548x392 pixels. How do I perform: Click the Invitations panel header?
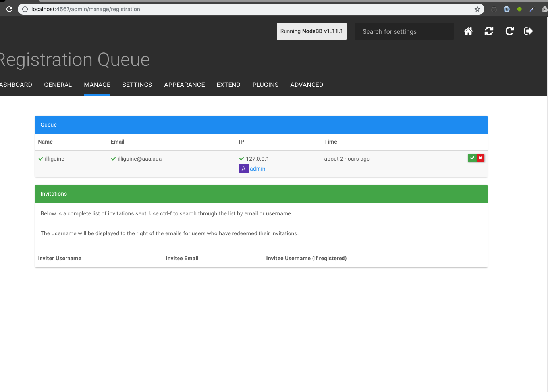(x=261, y=194)
